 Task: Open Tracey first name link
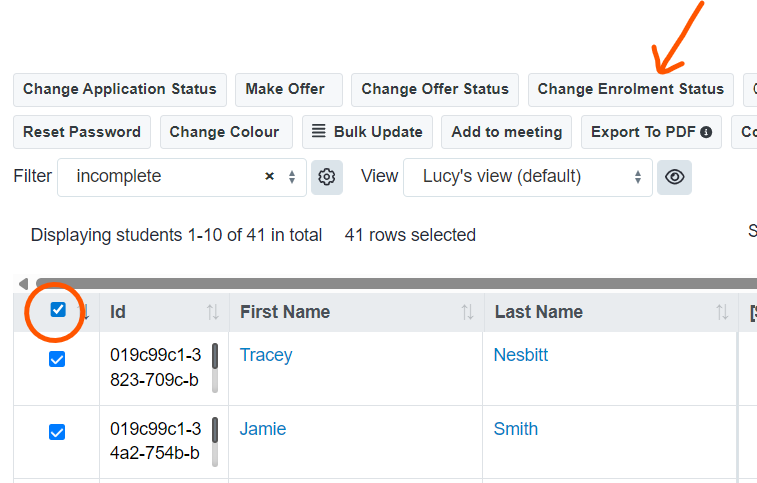coord(266,355)
